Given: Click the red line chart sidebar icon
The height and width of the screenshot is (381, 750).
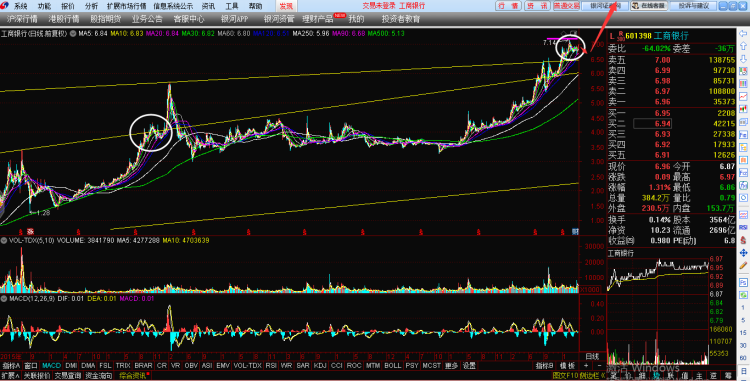Looking at the screenshot, I should [x=743, y=97].
